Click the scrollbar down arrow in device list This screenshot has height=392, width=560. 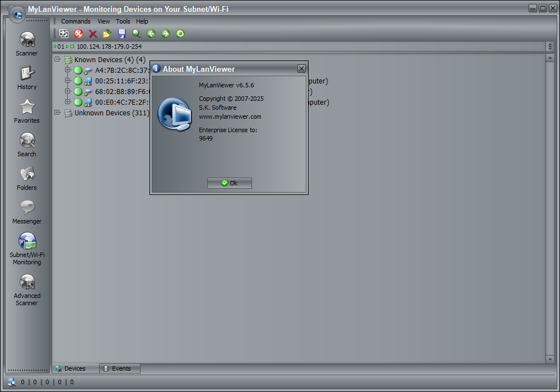(x=550, y=359)
